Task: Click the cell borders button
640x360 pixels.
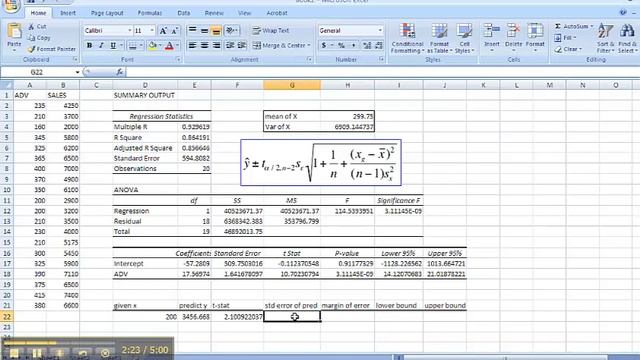Action: coord(132,46)
